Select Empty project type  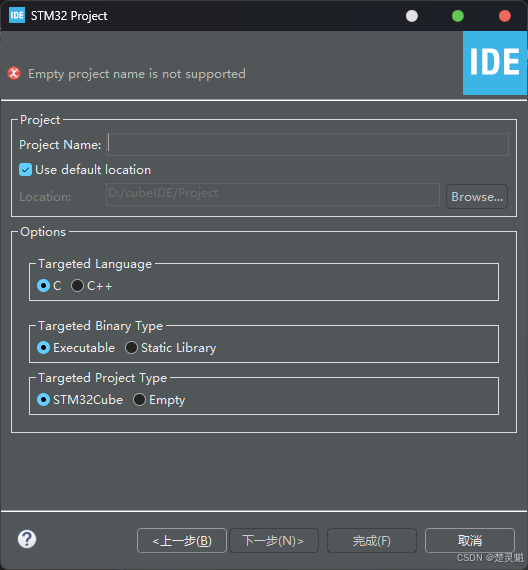(x=139, y=400)
